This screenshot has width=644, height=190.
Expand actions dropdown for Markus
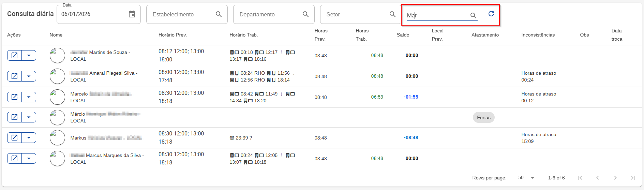pyautogui.click(x=29, y=137)
